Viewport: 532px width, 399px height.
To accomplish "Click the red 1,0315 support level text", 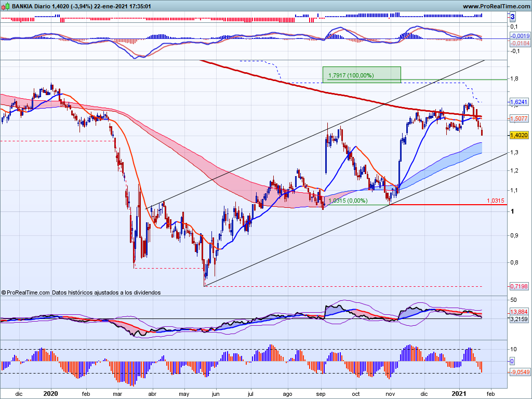I will click(495, 201).
